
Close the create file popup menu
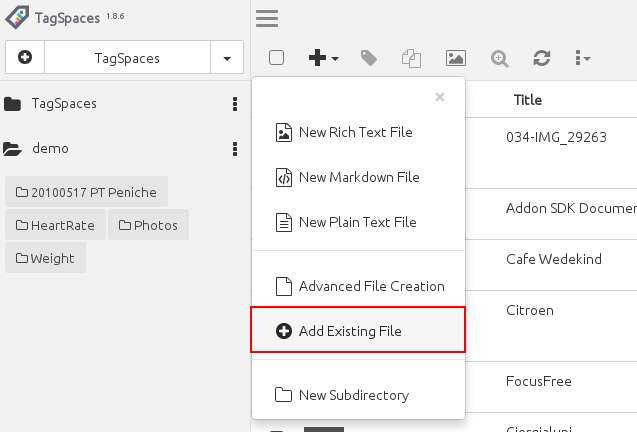[x=440, y=97]
